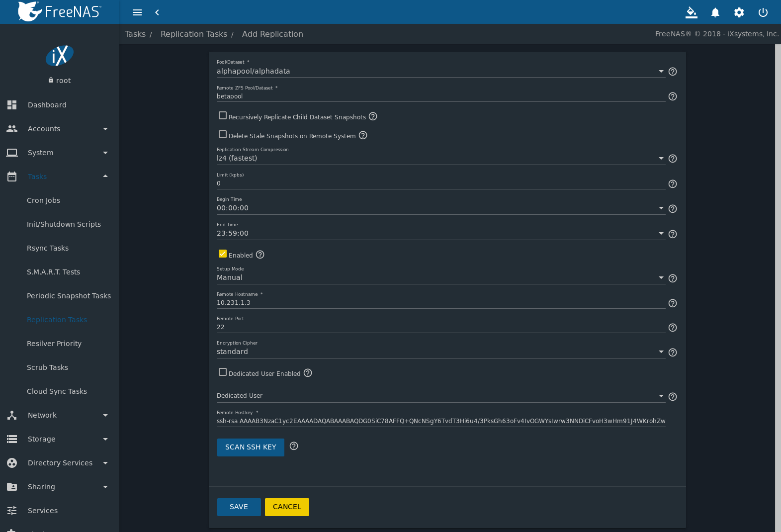
Task: Open the Dedicated User dropdown
Action: pos(441,396)
